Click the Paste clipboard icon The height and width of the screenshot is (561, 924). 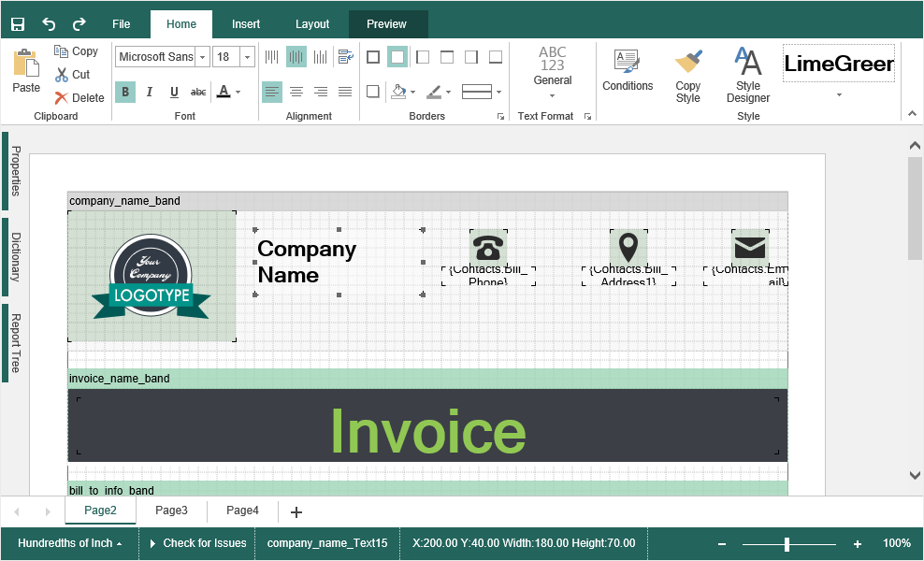(26, 65)
